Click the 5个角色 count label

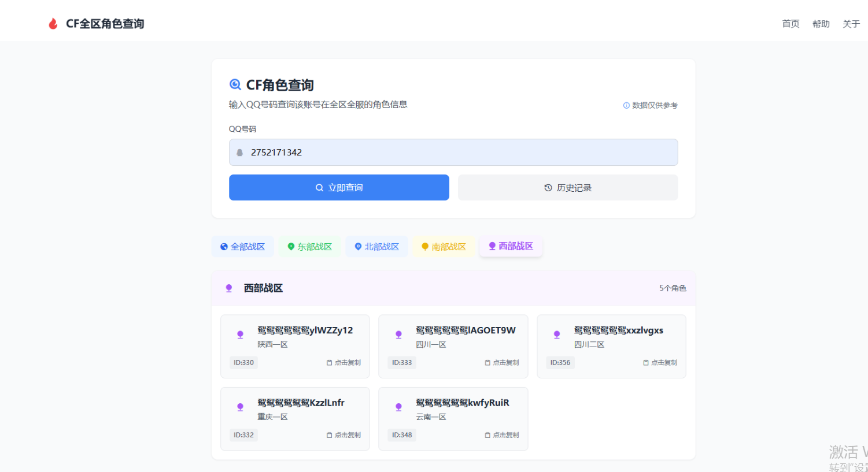673,288
